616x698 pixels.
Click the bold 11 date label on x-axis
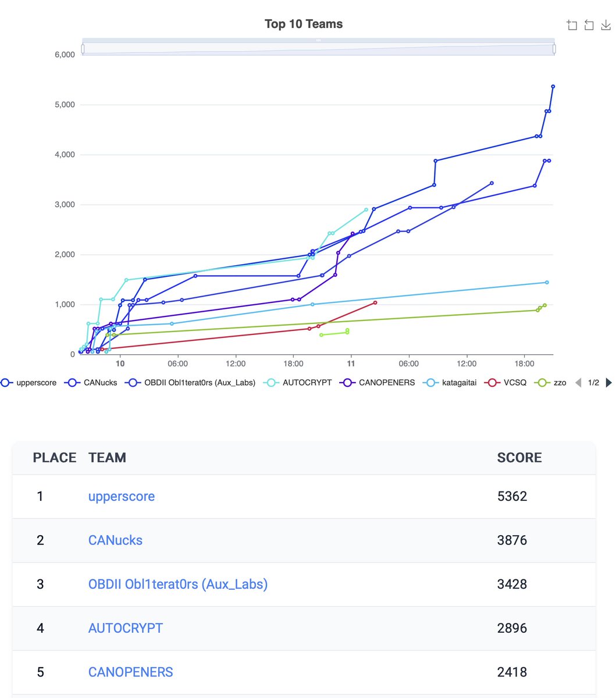[351, 364]
